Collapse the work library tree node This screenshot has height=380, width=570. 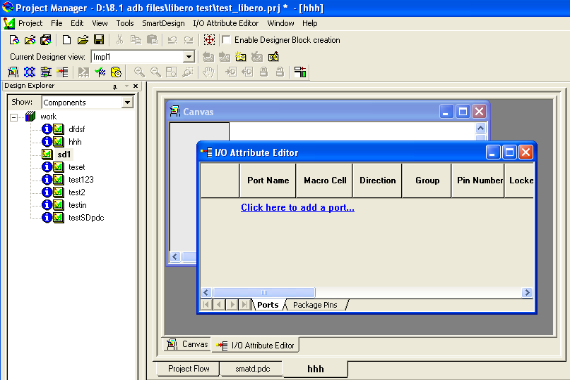(14, 117)
